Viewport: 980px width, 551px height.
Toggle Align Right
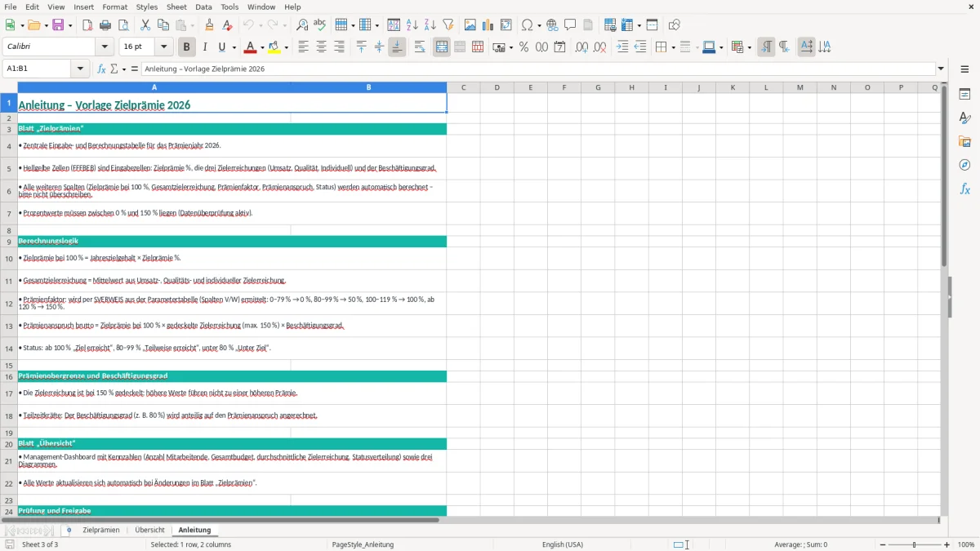340,47
